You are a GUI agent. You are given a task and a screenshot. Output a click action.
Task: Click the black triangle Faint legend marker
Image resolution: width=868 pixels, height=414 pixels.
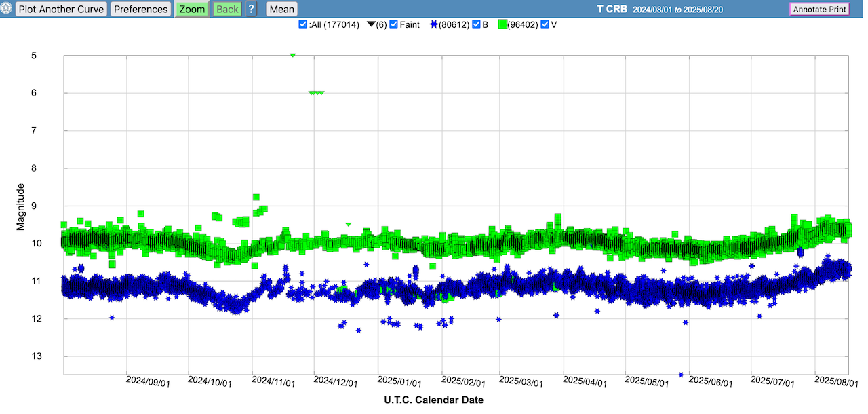tap(371, 25)
